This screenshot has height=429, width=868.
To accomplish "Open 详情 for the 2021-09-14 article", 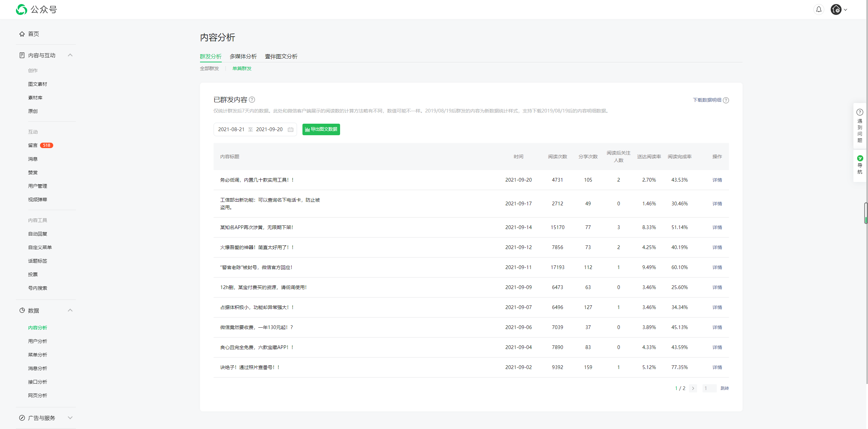I will coord(717,227).
